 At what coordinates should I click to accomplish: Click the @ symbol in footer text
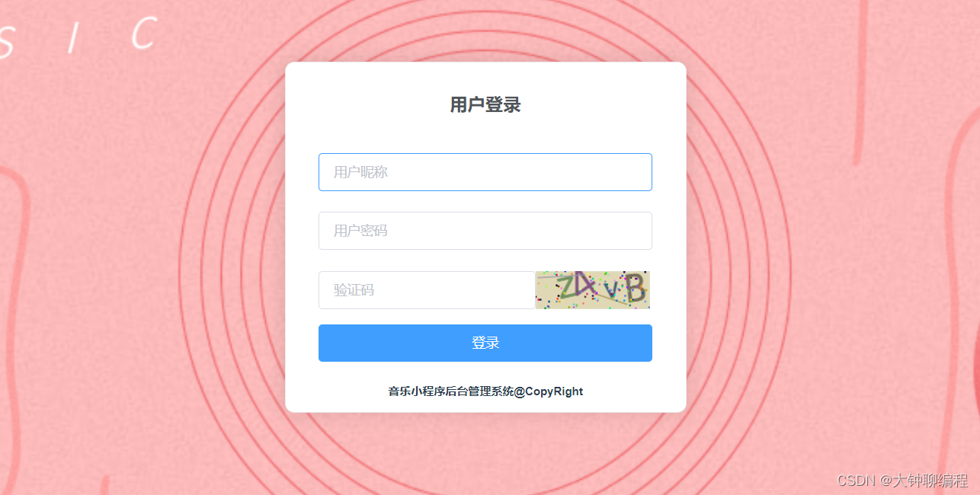(x=520, y=391)
